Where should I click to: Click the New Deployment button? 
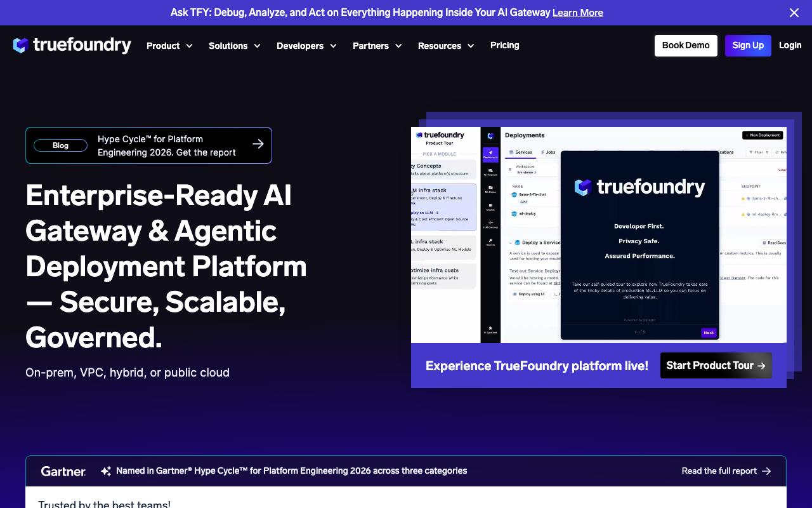pos(763,135)
